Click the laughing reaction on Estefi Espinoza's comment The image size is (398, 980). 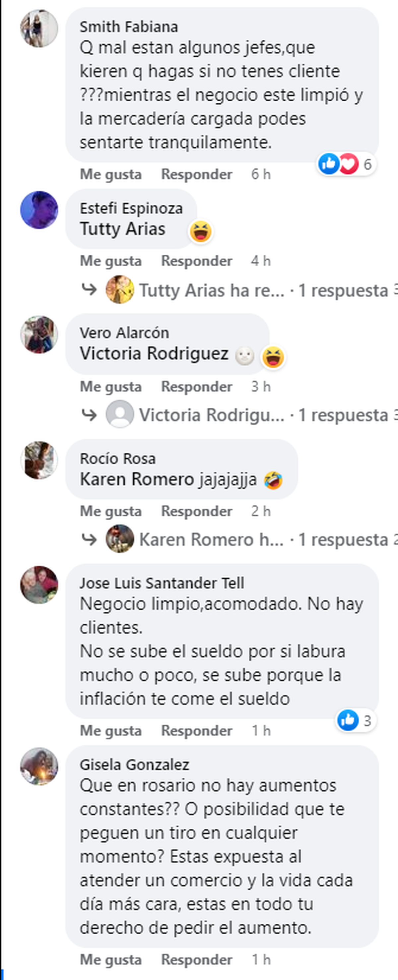tap(201, 231)
